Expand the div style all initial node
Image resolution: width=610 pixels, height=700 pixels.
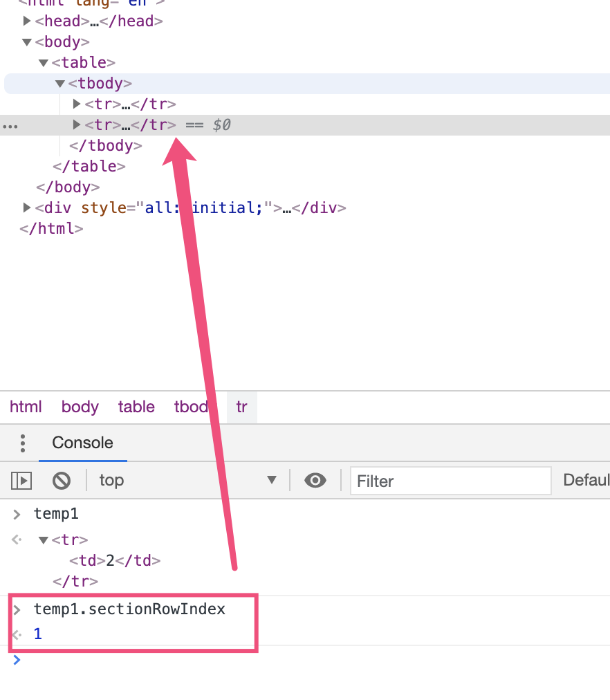coord(26,208)
